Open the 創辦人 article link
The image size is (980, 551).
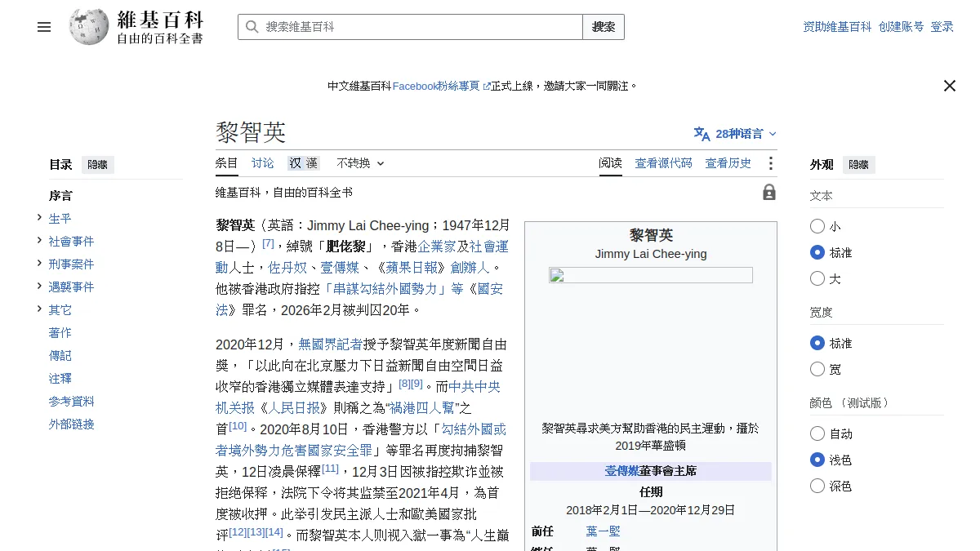coord(470,268)
